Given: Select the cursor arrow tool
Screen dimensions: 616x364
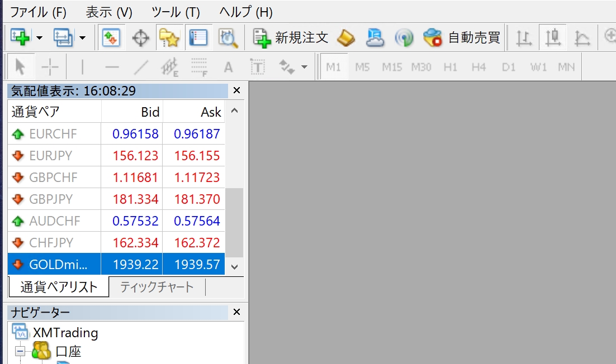Looking at the screenshot, I should 21,67.
